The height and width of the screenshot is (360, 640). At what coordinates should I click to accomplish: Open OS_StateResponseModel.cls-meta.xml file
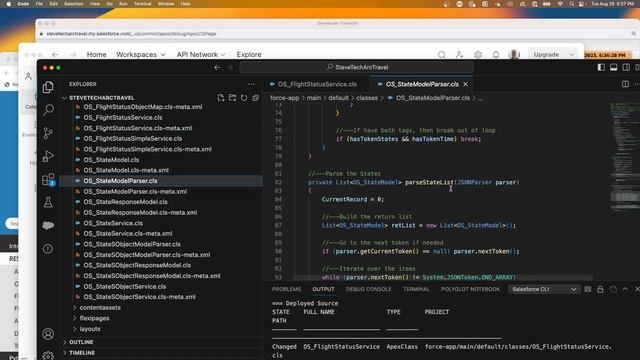pyautogui.click(x=140, y=212)
